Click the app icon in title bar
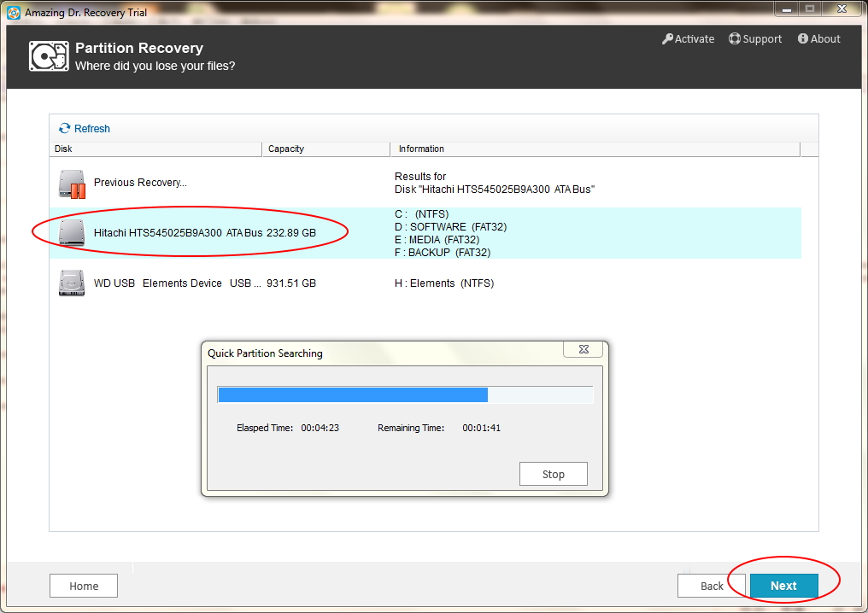Viewport: 868px width, 613px height. (x=13, y=13)
